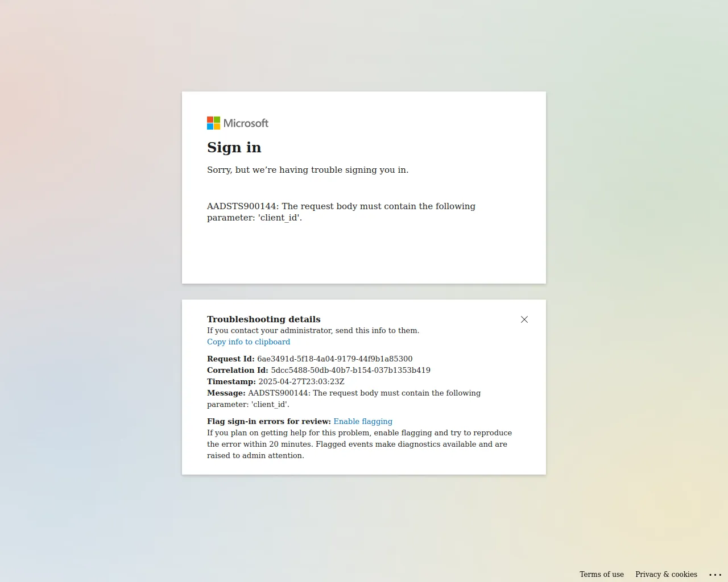Click the AADSTS900144 error text in sign-in card

point(341,212)
